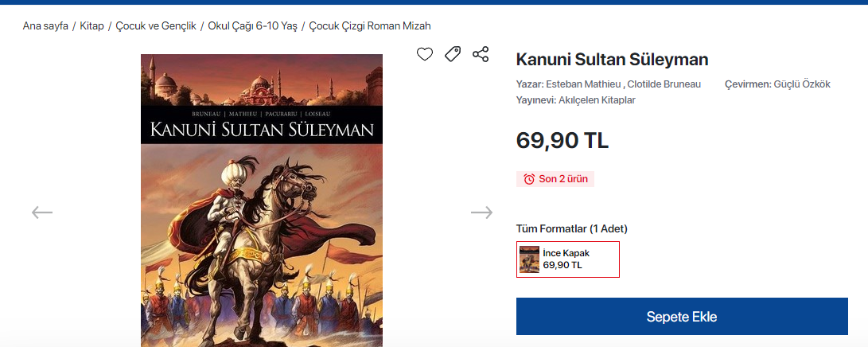
Task: Click the Sepete Ekle button
Action: point(682,317)
